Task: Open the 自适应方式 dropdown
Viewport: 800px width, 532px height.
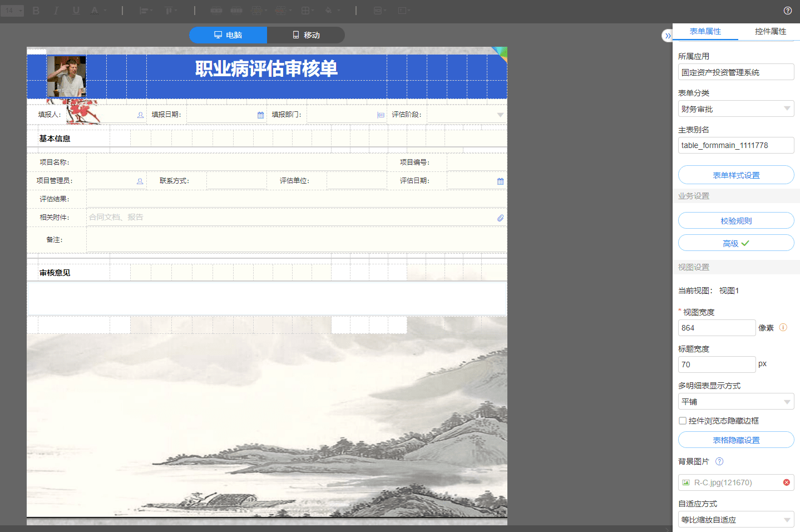Action: (x=736, y=519)
